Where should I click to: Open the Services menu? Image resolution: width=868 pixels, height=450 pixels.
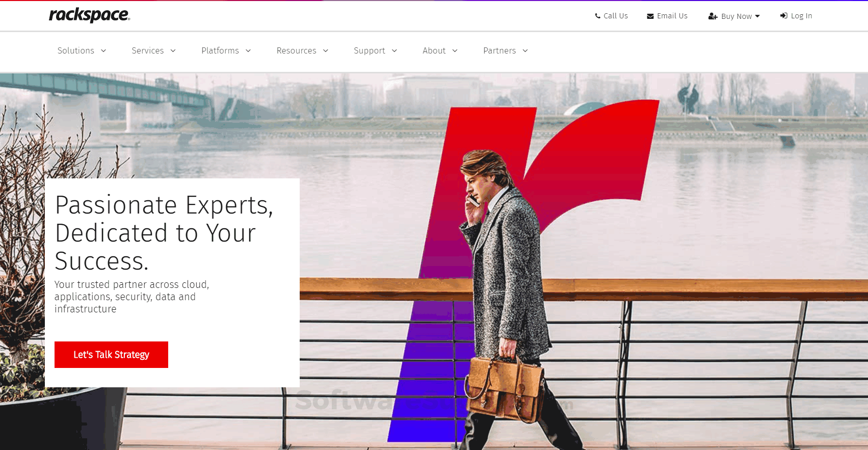[148, 50]
